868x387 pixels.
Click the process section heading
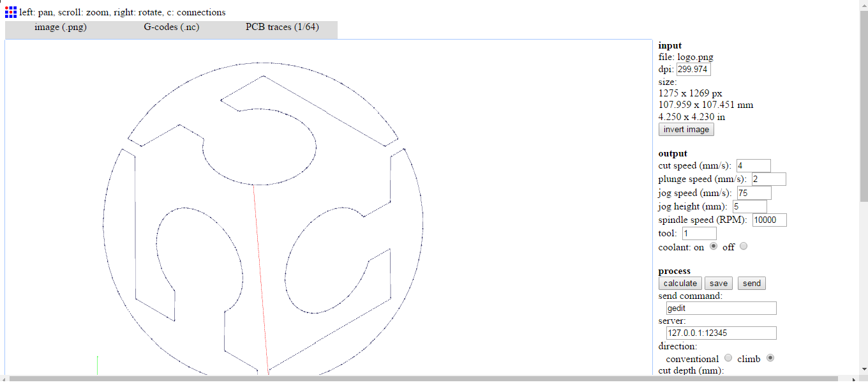pos(675,271)
